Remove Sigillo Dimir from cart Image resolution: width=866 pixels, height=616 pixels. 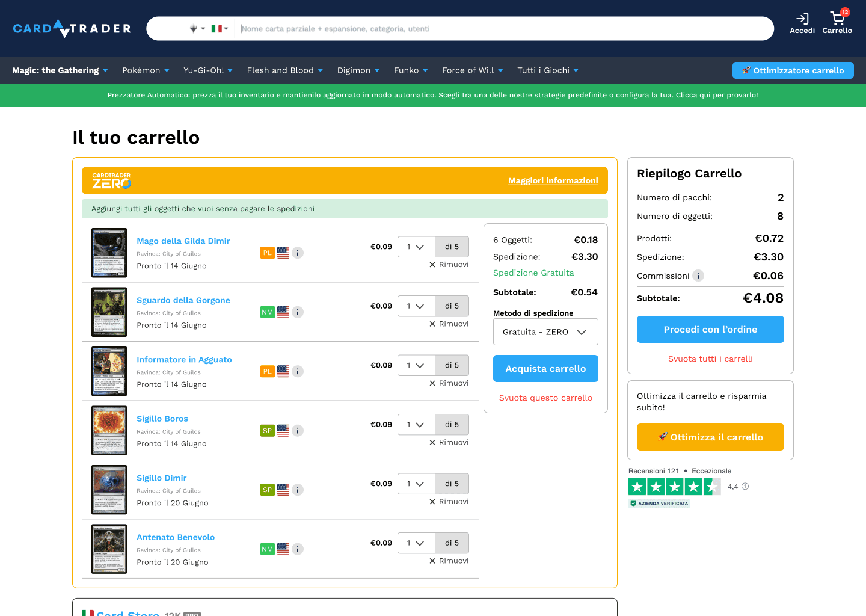(449, 502)
